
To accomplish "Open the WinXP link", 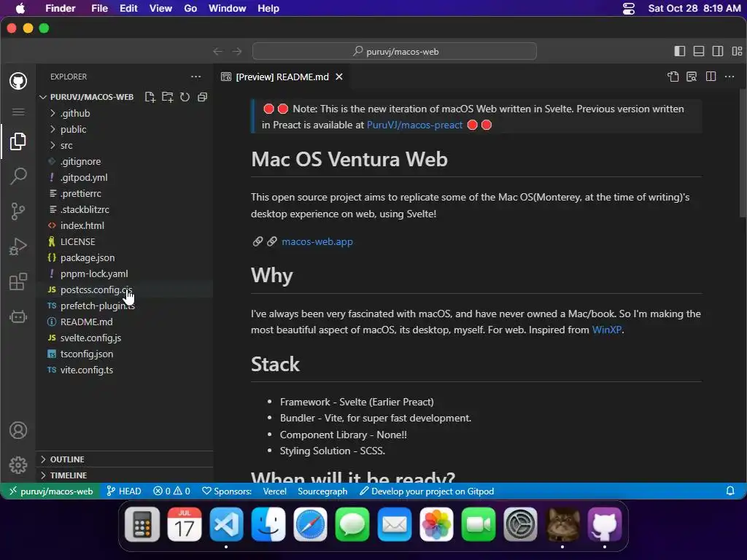I will click(606, 330).
